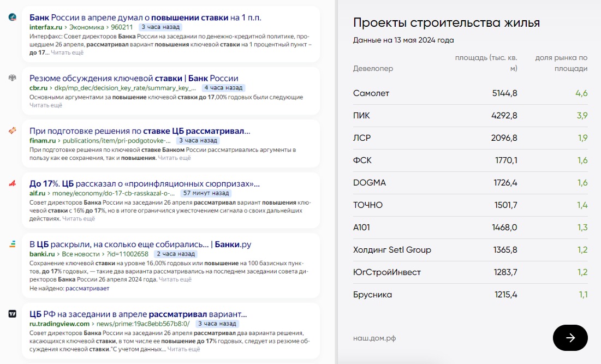Click the area value '1501,7'
Image resolution: width=601 pixels, height=364 pixels.
pyautogui.click(x=506, y=205)
